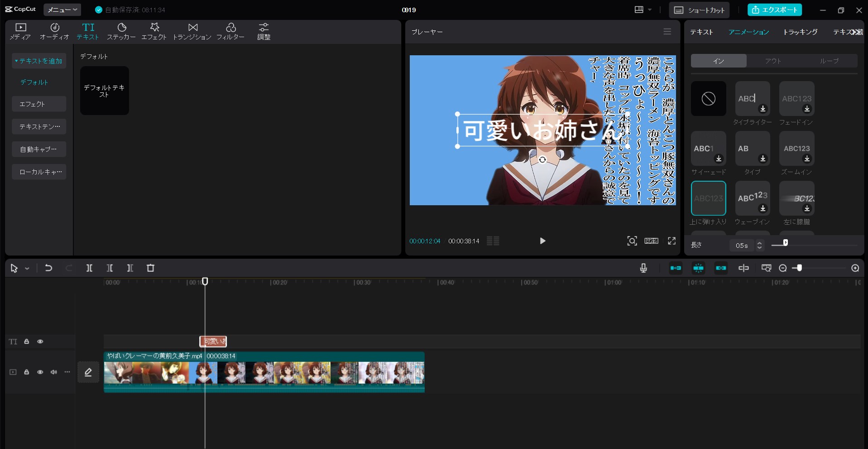Click the cover edit pencil icon on video track
The width and height of the screenshot is (868, 449).
88,372
